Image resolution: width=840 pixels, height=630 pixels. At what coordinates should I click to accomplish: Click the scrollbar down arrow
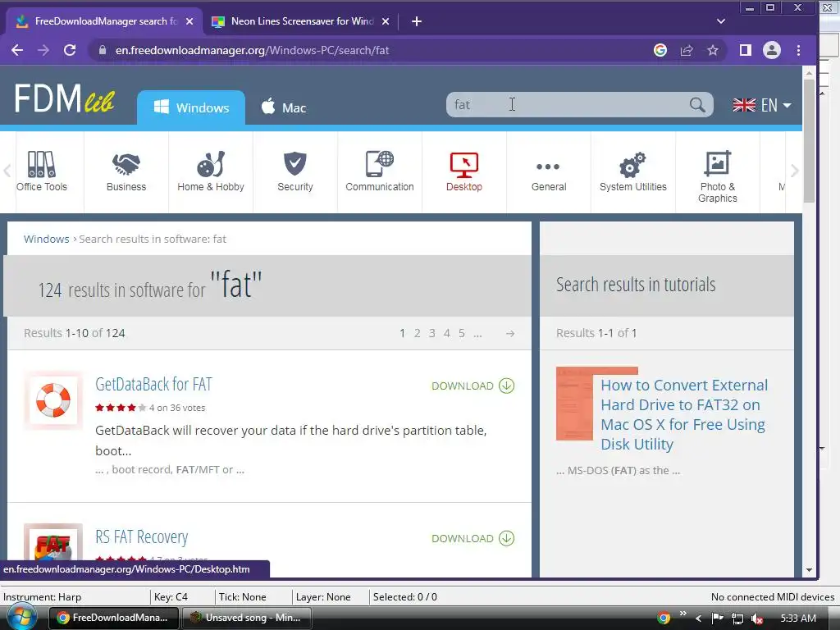point(809,571)
